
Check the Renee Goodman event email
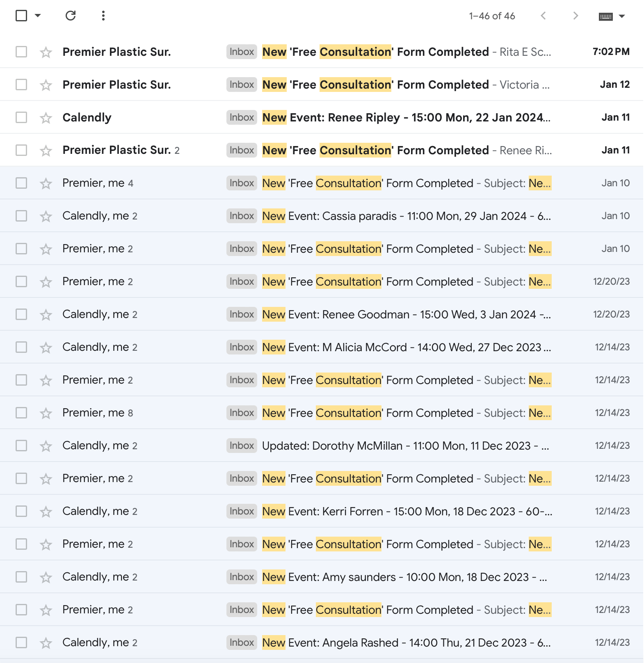tap(21, 314)
